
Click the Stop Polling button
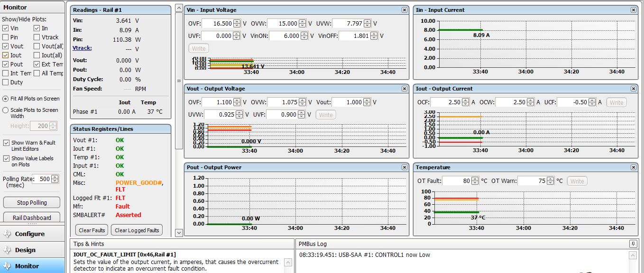(x=32, y=202)
